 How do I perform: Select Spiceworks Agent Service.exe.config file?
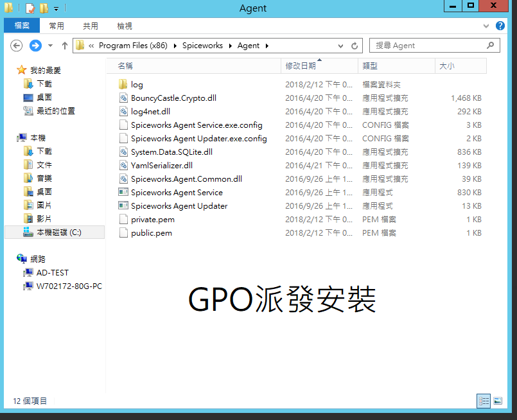[x=197, y=125]
